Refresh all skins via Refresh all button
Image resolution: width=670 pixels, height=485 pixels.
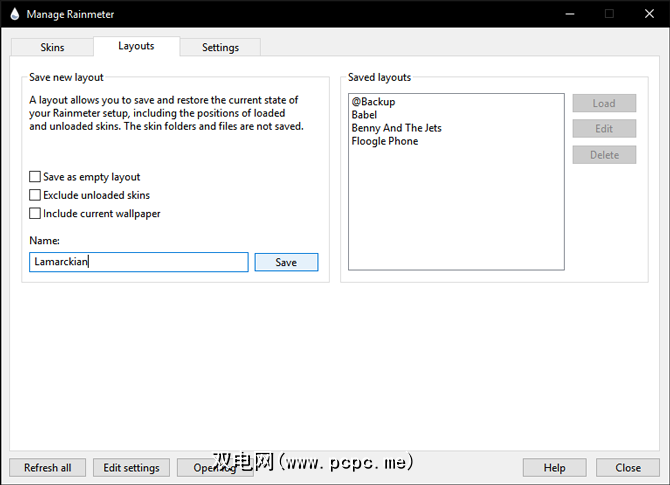click(x=47, y=468)
